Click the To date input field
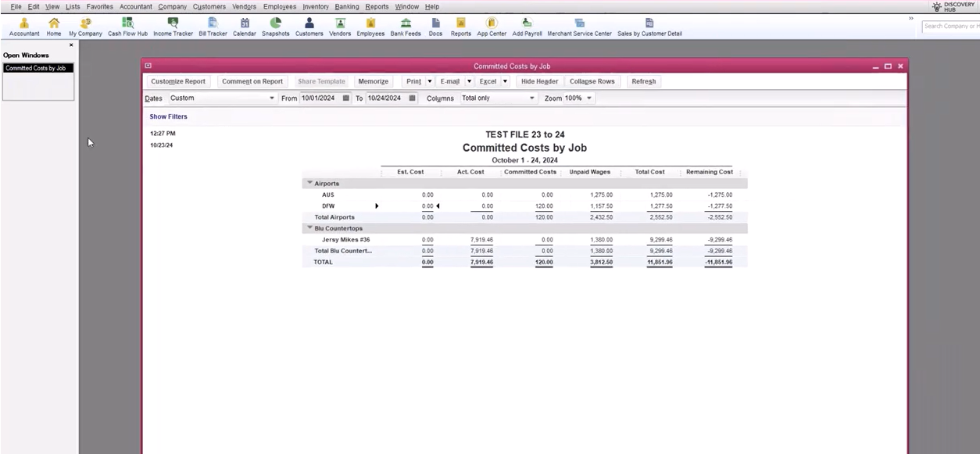This screenshot has width=980, height=454. pos(384,98)
